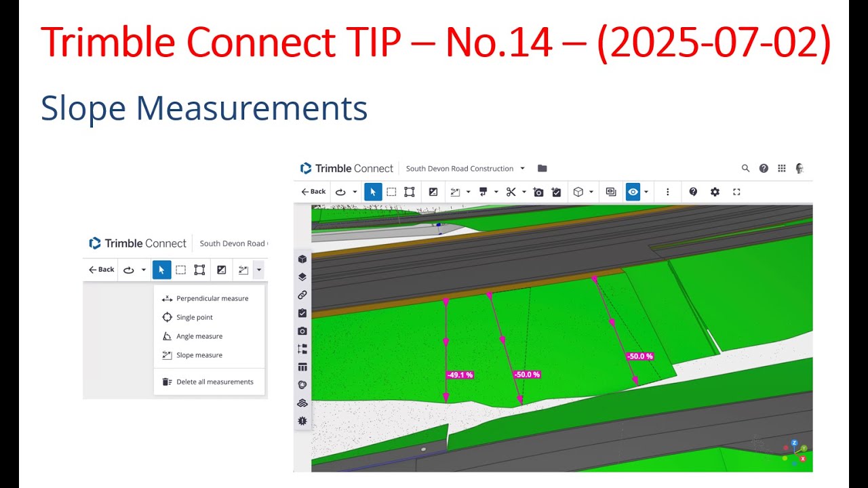Click the side panel clipboard check icon
Viewport: 868px width, 488px height.
302,313
